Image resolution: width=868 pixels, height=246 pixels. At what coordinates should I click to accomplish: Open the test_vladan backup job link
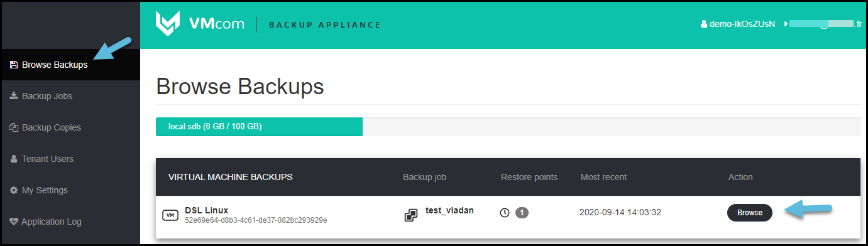pos(449,211)
